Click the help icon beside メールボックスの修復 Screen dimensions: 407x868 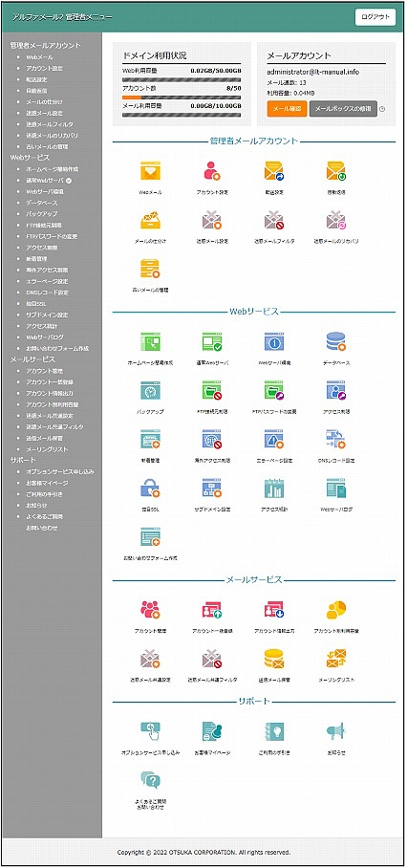coord(382,109)
